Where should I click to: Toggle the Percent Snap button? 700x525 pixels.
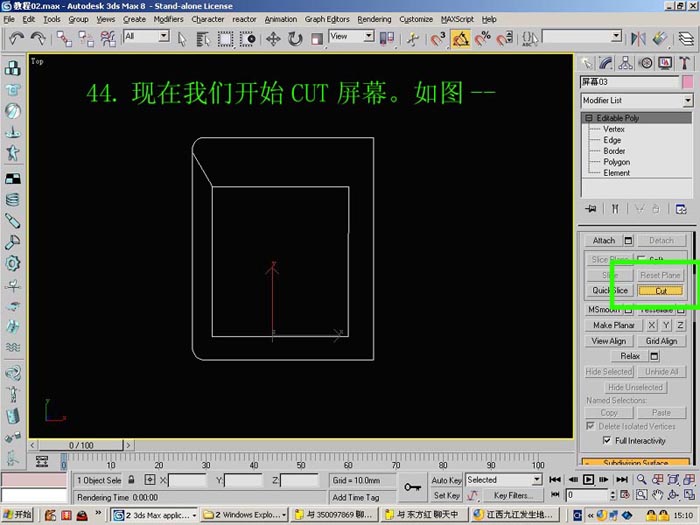tap(483, 39)
